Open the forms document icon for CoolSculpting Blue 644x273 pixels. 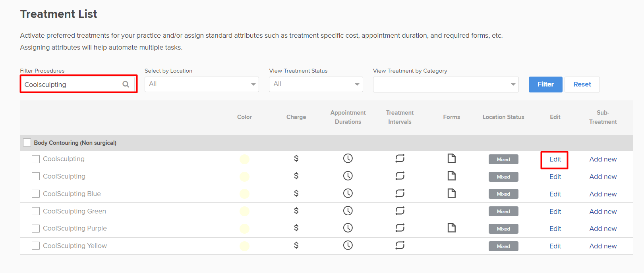point(451,193)
